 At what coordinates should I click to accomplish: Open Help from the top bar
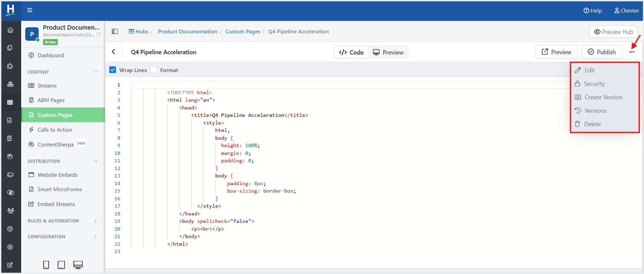[x=593, y=10]
